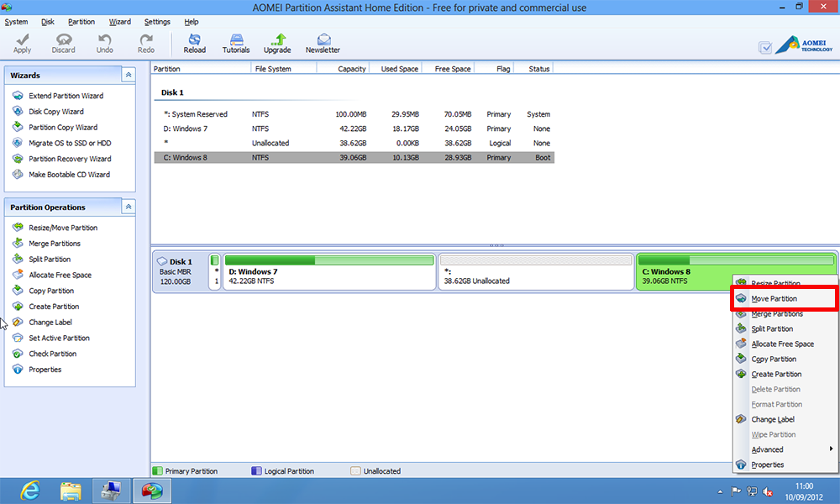
Task: Click the muted volume tray icon
Action: click(767, 491)
